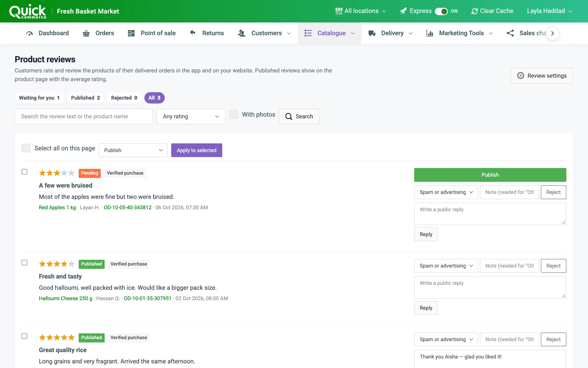
Task: Click public reply box for halloumi review
Action: click(x=490, y=287)
